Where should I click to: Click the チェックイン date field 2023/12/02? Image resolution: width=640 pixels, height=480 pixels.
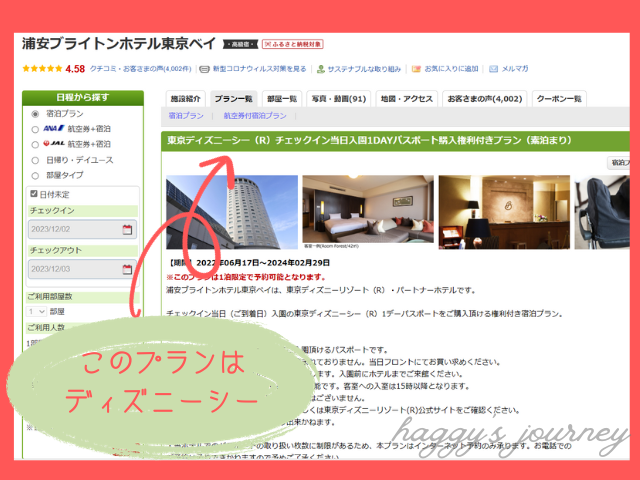[82, 229]
